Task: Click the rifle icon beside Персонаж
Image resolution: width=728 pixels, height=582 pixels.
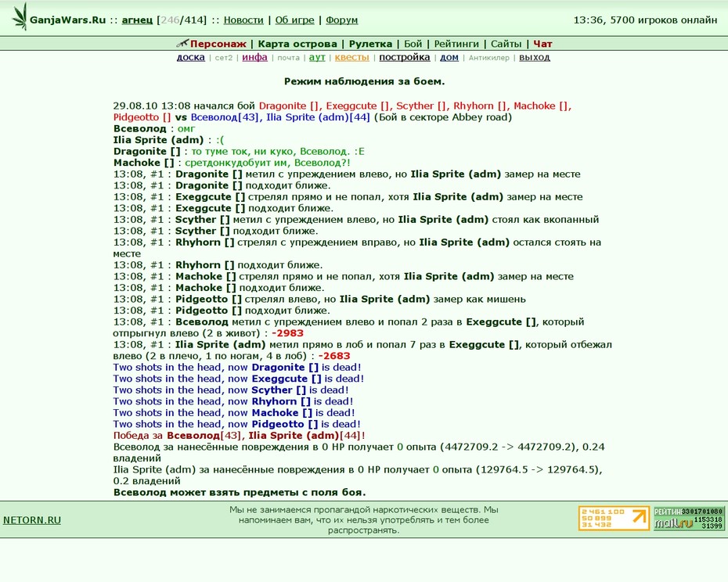Action: point(182,44)
